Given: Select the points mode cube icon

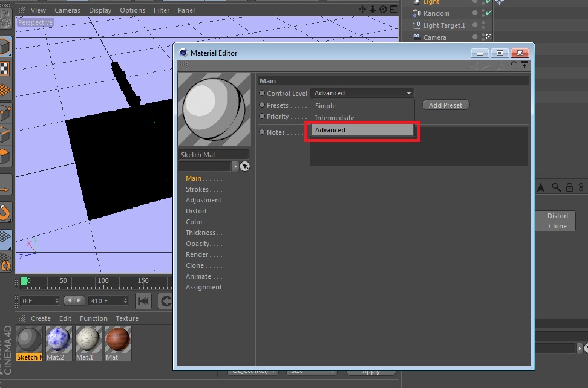Looking at the screenshot, I should (x=5, y=112).
